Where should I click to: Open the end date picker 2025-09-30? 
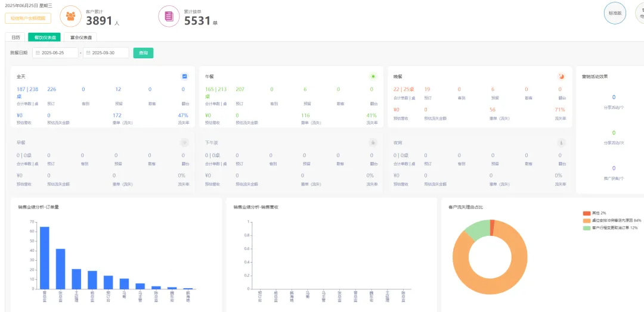(x=106, y=53)
